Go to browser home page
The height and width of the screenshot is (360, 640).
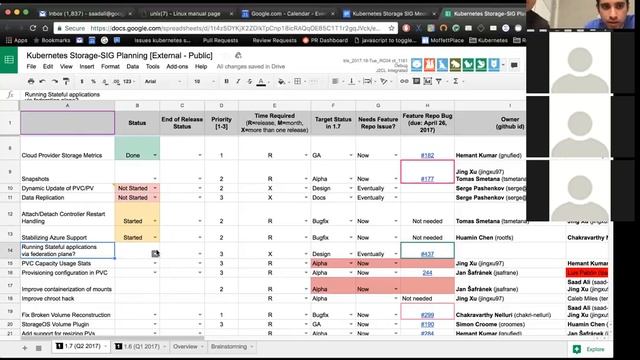[x=45, y=28]
